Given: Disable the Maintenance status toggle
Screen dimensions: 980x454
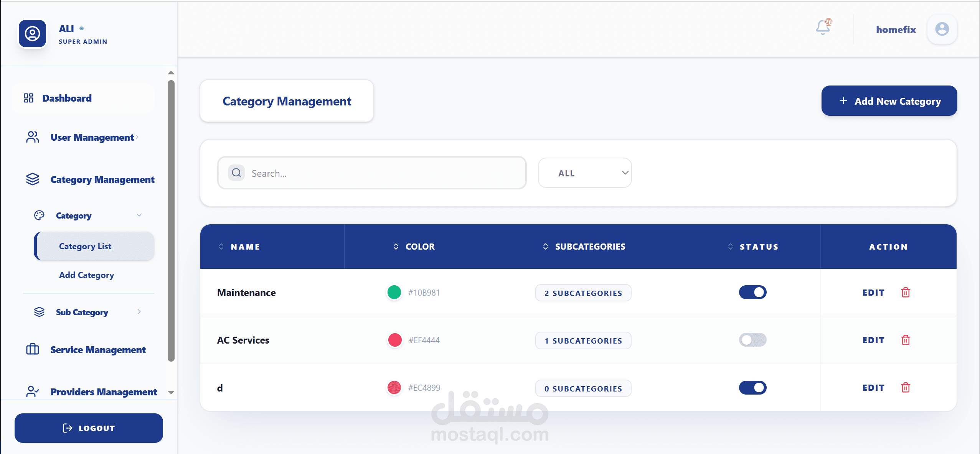Looking at the screenshot, I should coord(752,293).
